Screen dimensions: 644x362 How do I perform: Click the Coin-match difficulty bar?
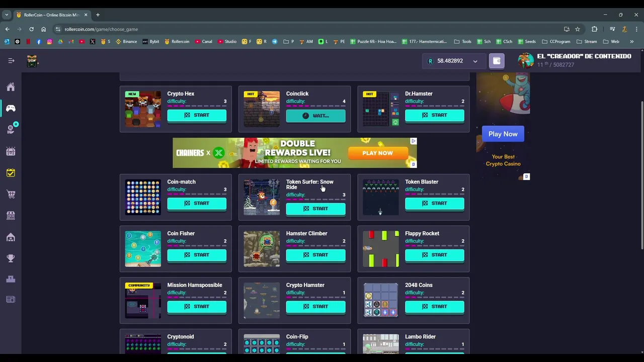tap(197, 194)
